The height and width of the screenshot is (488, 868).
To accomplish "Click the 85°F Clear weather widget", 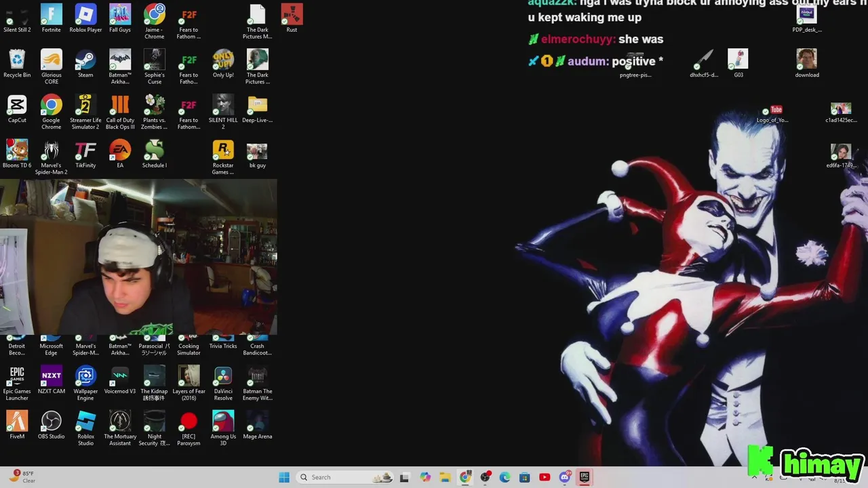I will [22, 477].
